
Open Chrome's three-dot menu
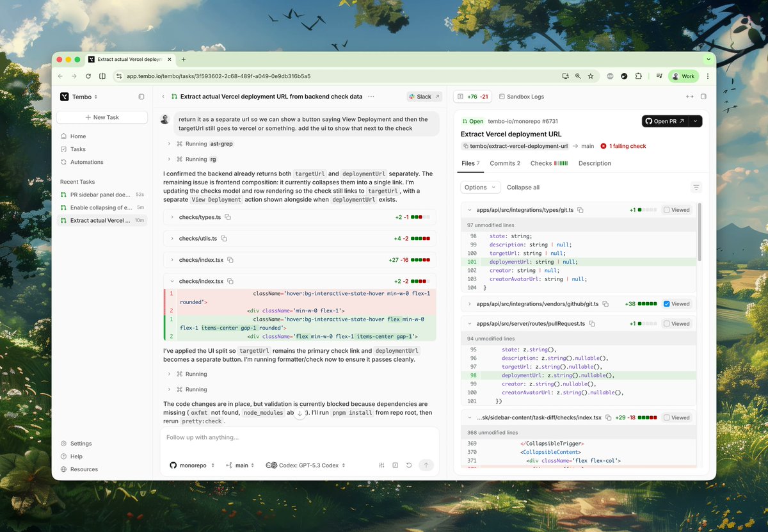[x=708, y=76]
